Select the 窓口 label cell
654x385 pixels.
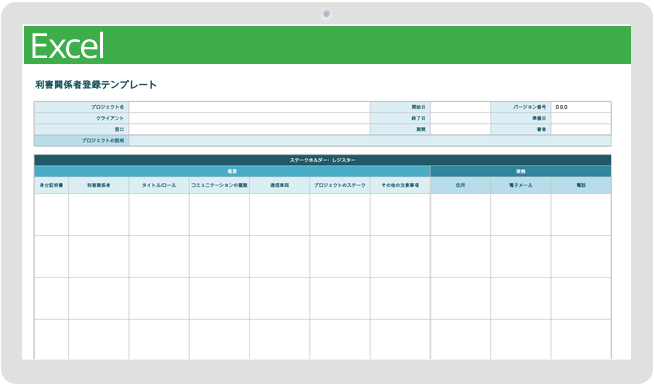point(82,130)
